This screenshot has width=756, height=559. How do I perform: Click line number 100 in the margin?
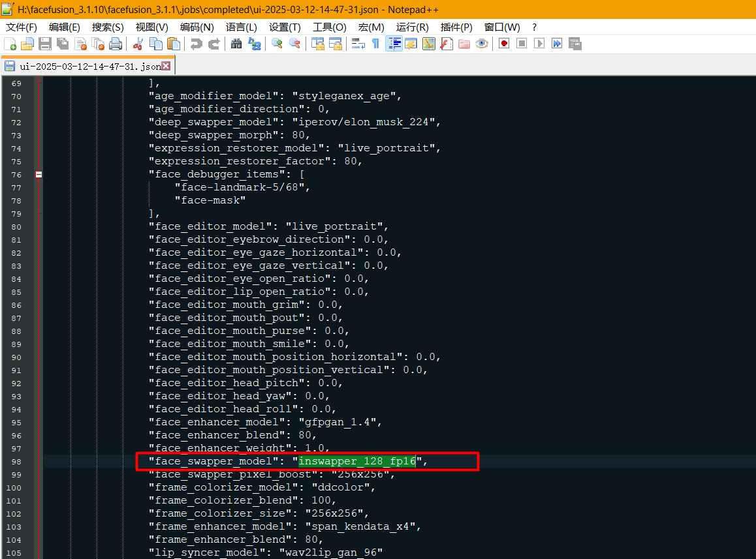click(x=13, y=487)
